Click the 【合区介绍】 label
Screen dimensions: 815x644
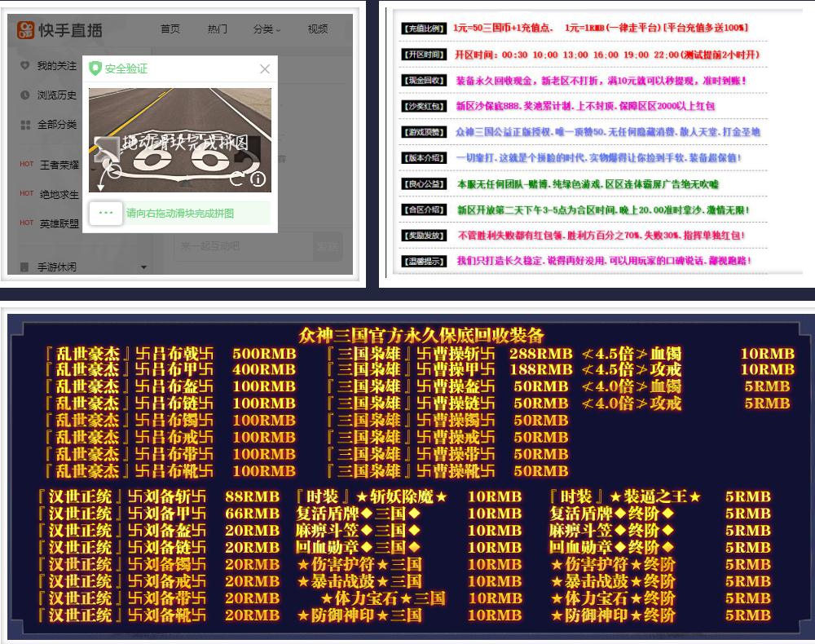point(424,210)
